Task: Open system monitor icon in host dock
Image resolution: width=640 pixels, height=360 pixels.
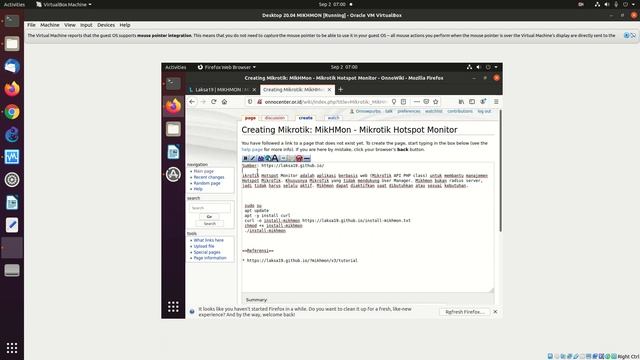Action: click(12, 157)
